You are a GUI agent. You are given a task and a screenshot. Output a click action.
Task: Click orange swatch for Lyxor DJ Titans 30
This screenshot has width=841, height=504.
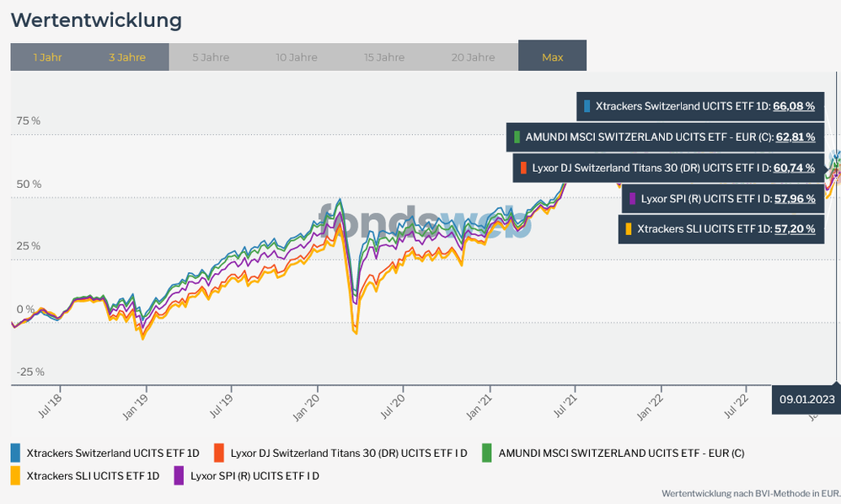219,453
